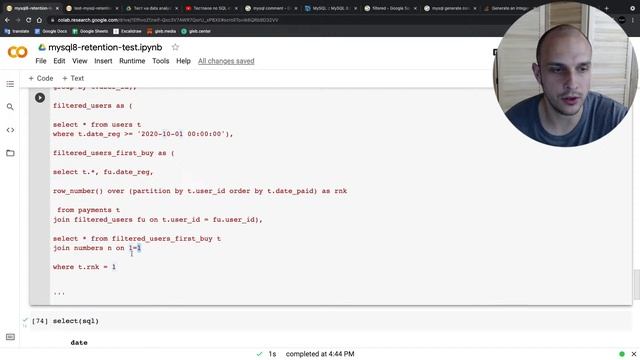Open the translate bookmark
The image size is (640, 360).
click(x=17, y=31)
